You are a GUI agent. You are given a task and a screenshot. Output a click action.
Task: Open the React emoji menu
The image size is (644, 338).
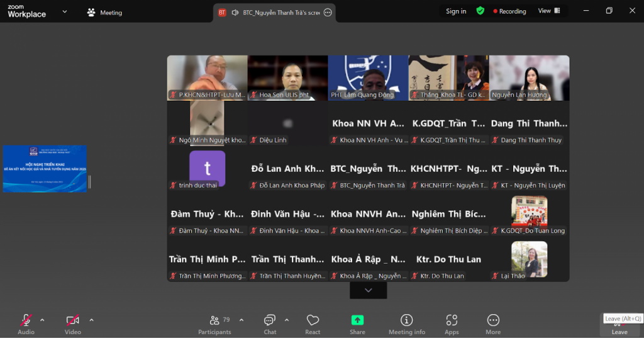click(x=313, y=324)
